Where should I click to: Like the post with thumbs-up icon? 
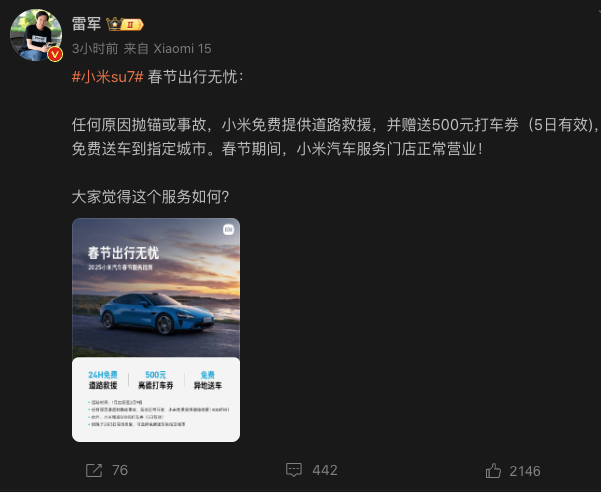493,471
